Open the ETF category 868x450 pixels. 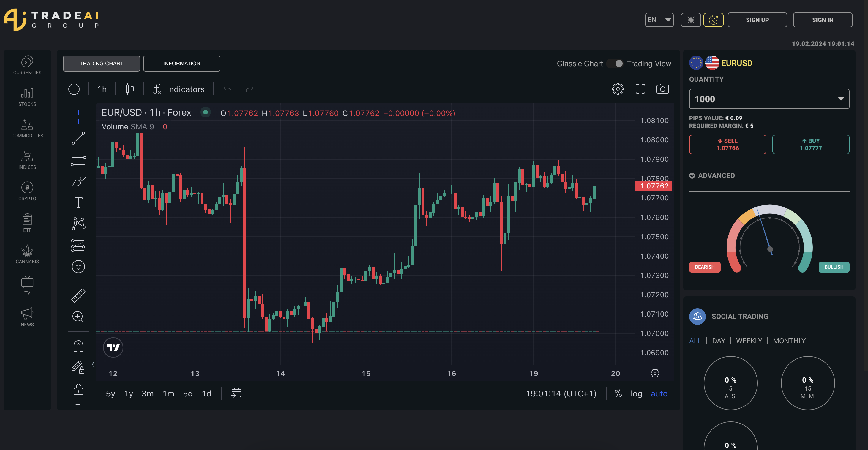(x=27, y=223)
